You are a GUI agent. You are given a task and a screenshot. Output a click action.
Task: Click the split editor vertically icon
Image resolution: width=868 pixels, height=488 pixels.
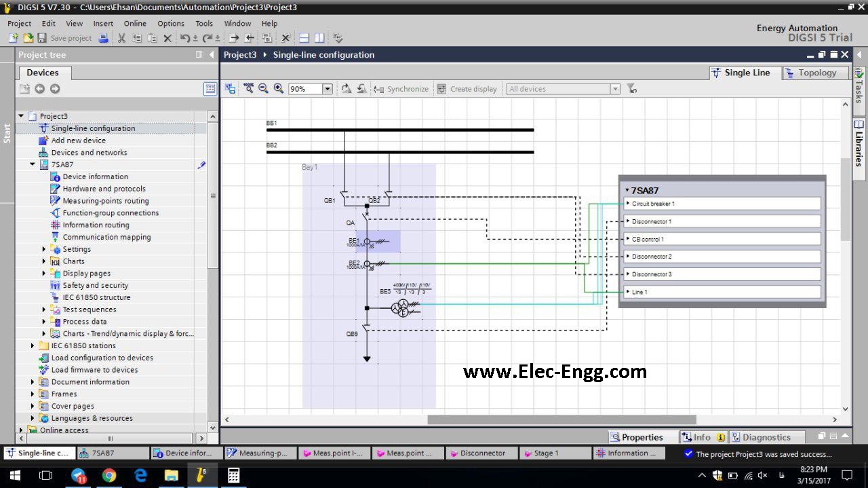[319, 38]
